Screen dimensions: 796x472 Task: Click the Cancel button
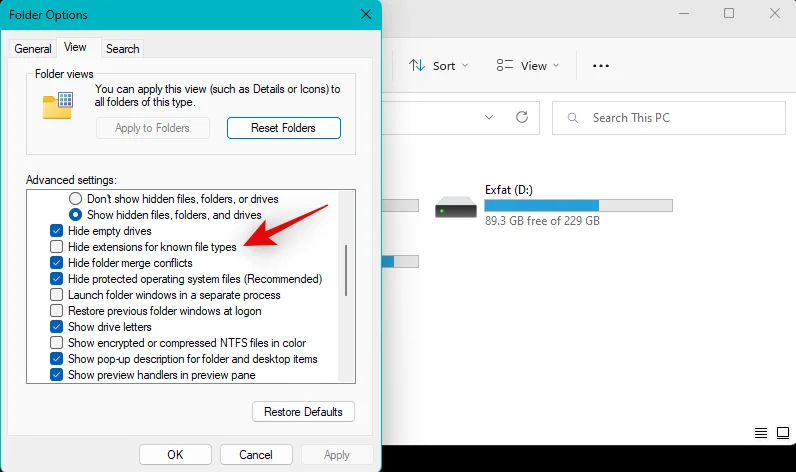tap(256, 455)
